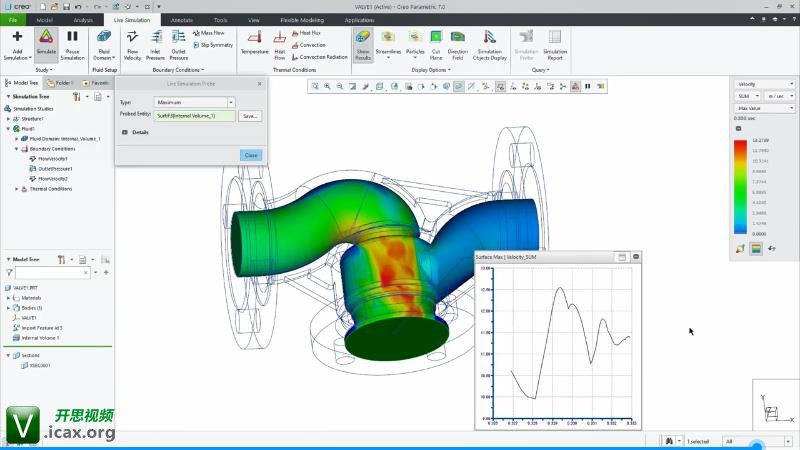
Task: Add a Flow Velocity boundary condition
Action: click(x=133, y=44)
